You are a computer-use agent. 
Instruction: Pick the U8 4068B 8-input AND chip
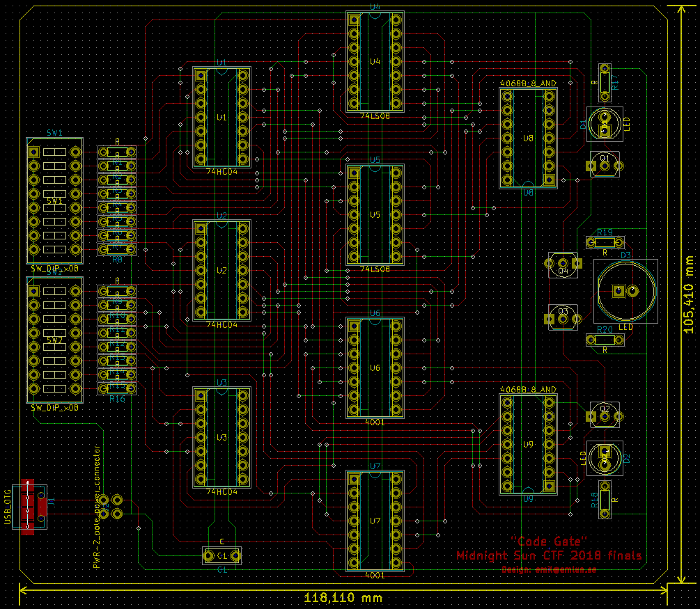click(528, 138)
